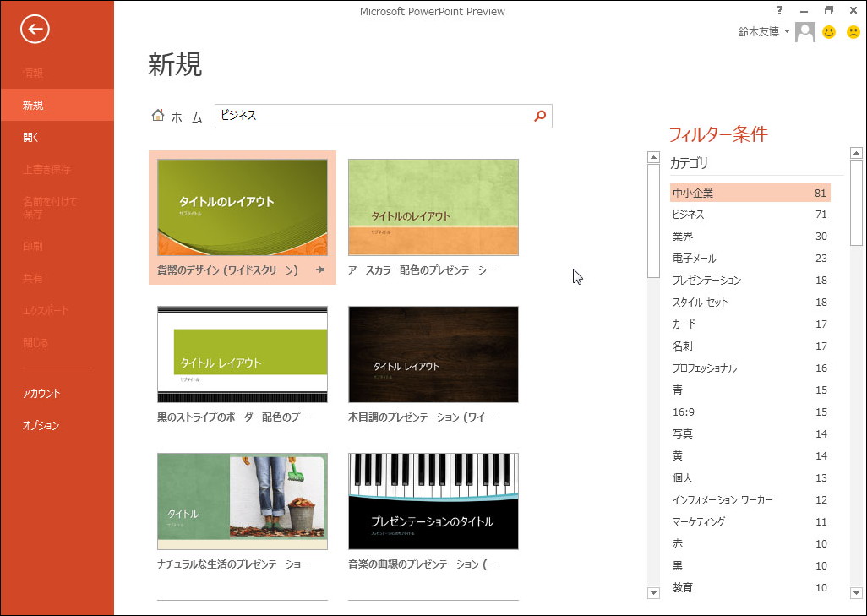Unpin the 貨幣のデザイン template
Screen dimensions: 867x616
320,270
